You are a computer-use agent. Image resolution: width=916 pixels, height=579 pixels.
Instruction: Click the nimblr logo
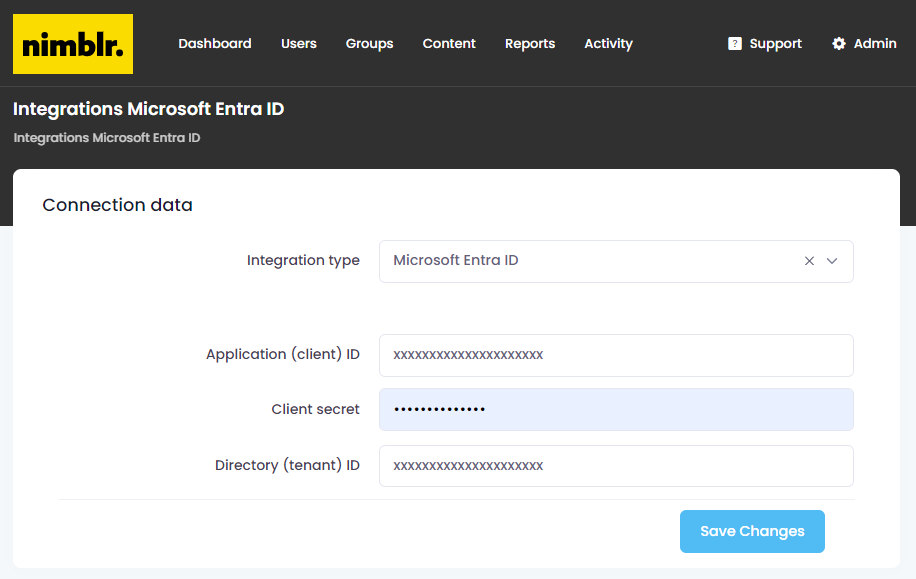click(73, 44)
